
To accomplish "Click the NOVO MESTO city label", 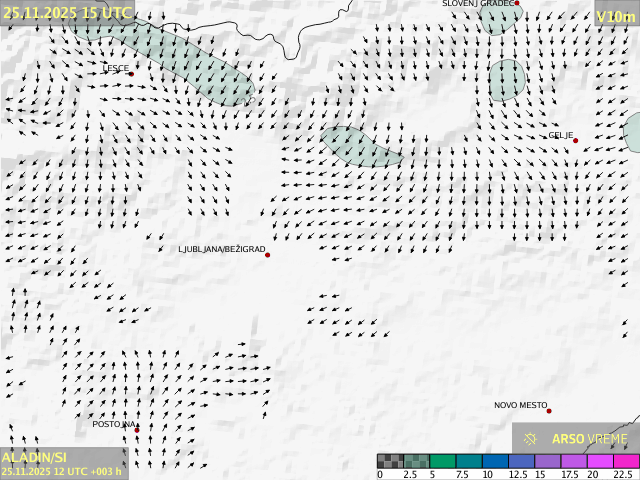I will 520,405.
